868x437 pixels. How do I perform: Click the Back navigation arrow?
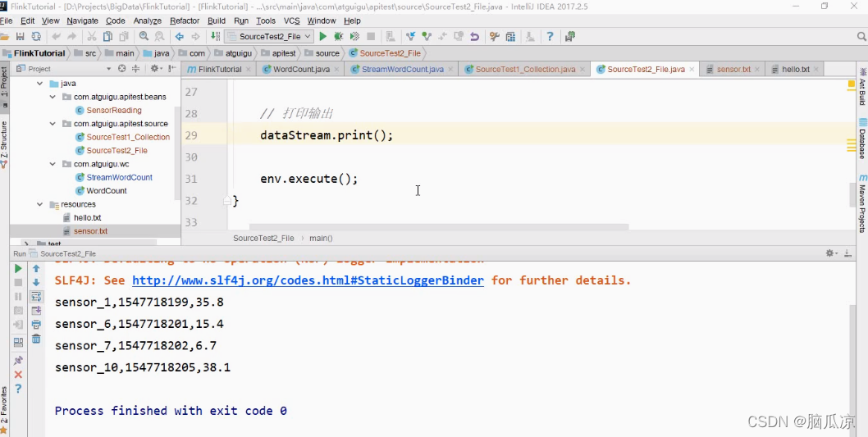pos(180,37)
